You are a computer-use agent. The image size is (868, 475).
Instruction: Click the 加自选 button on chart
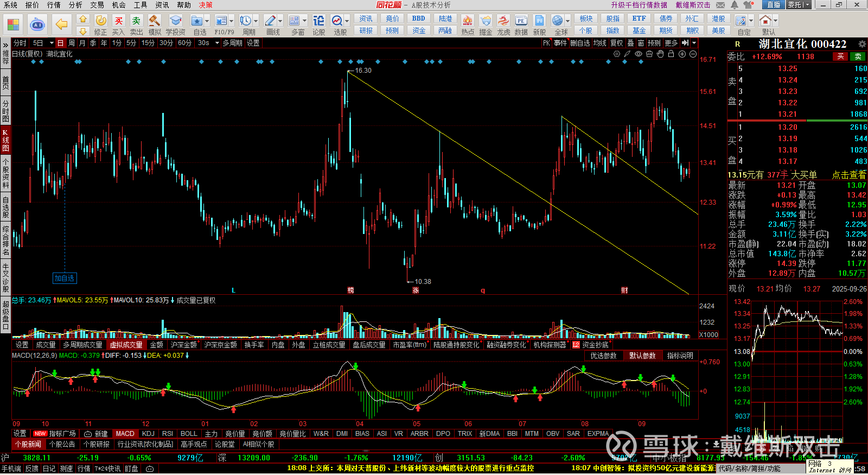64,278
